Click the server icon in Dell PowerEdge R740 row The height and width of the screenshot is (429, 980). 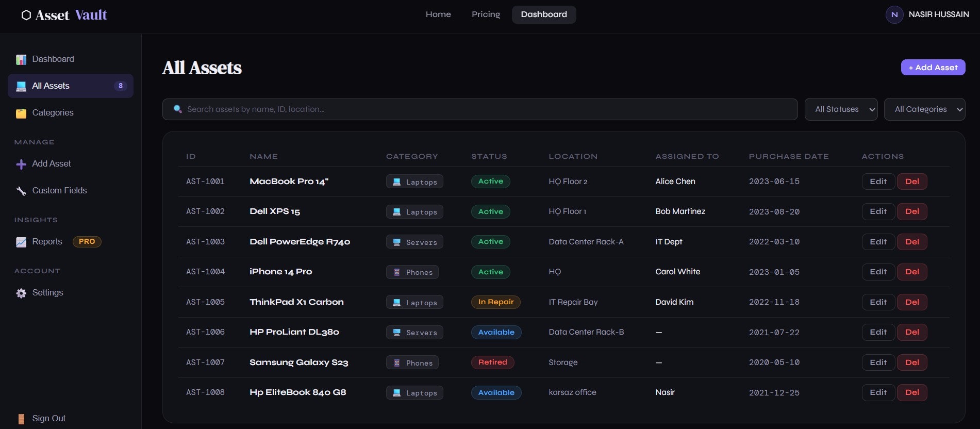tap(397, 242)
